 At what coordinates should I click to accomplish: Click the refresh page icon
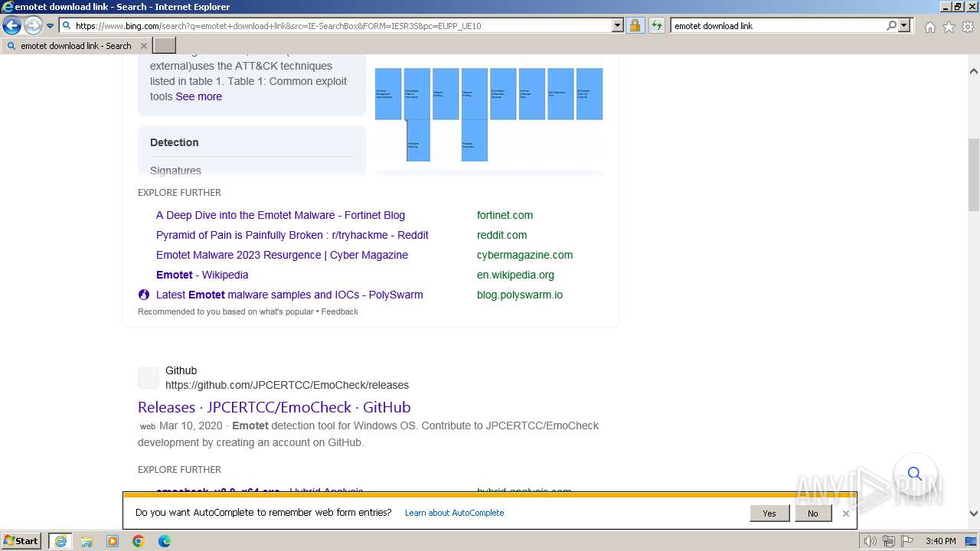coord(657,25)
